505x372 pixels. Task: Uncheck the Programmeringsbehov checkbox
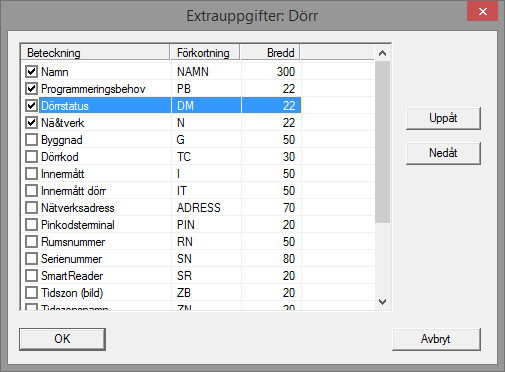[x=31, y=89]
